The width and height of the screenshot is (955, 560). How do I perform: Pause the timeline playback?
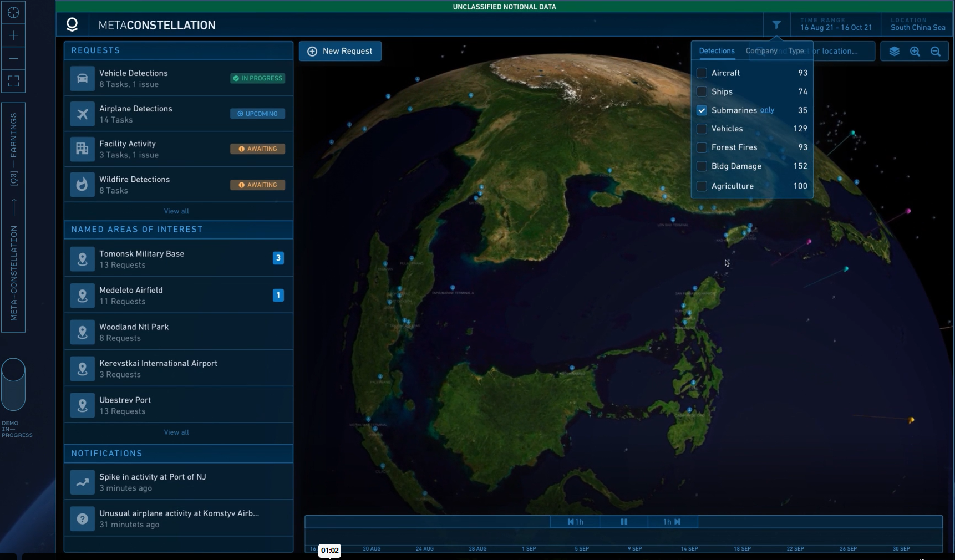(x=624, y=522)
